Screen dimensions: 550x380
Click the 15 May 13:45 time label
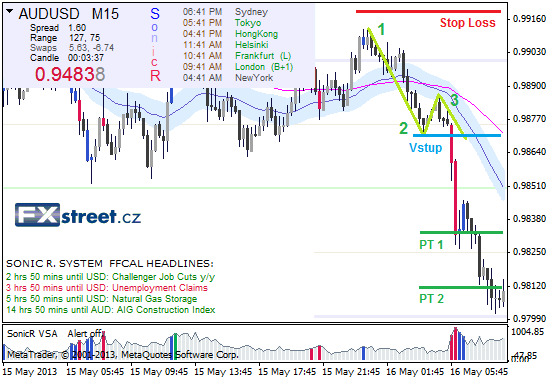coord(223,372)
